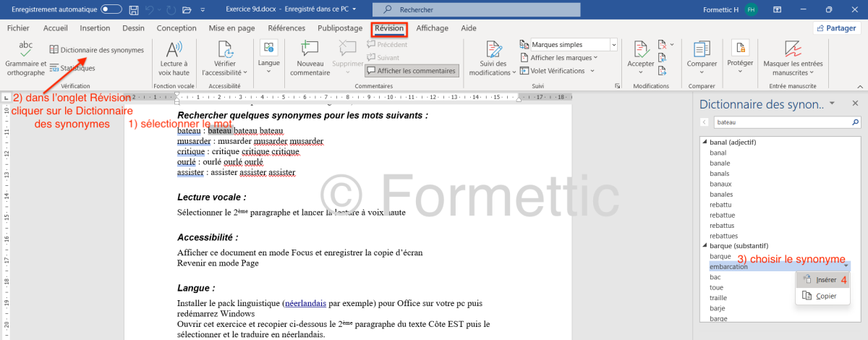
Task: Click the save disk icon
Action: (x=133, y=10)
